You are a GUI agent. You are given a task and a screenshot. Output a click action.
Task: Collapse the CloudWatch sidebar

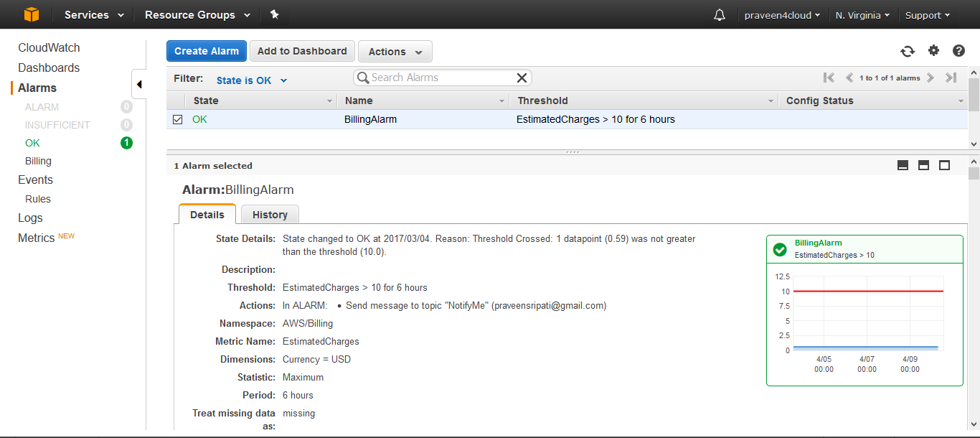[138, 84]
